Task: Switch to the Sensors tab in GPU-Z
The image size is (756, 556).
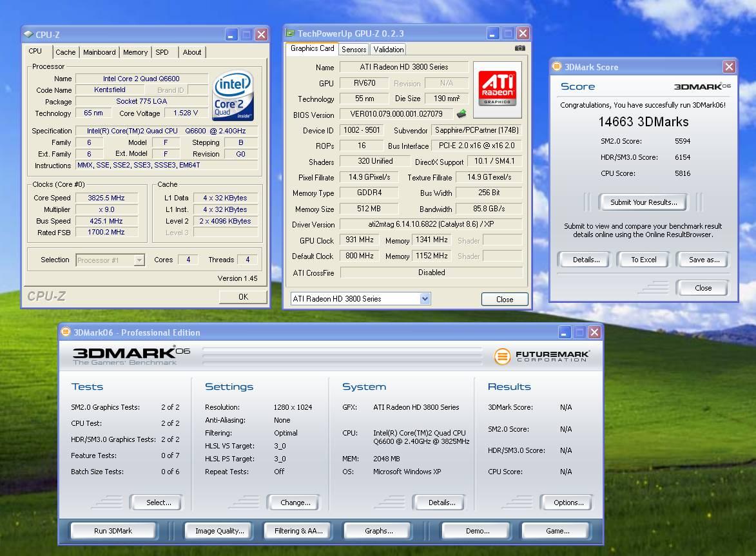Action: click(x=354, y=49)
